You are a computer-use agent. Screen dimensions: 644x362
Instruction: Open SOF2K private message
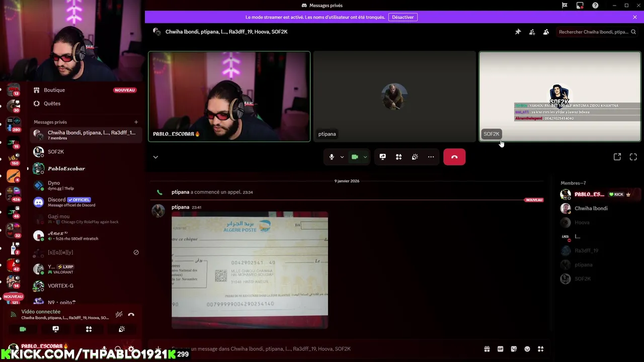(86, 152)
